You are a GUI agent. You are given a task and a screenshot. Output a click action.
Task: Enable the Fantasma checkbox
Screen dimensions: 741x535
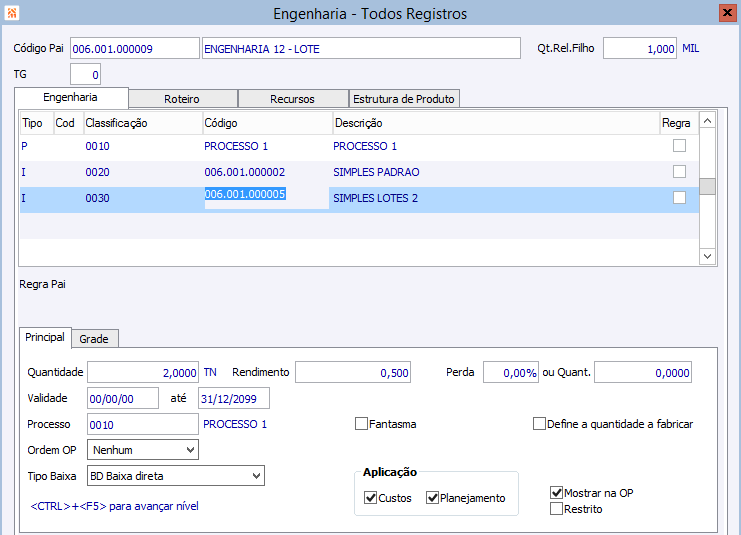point(362,424)
